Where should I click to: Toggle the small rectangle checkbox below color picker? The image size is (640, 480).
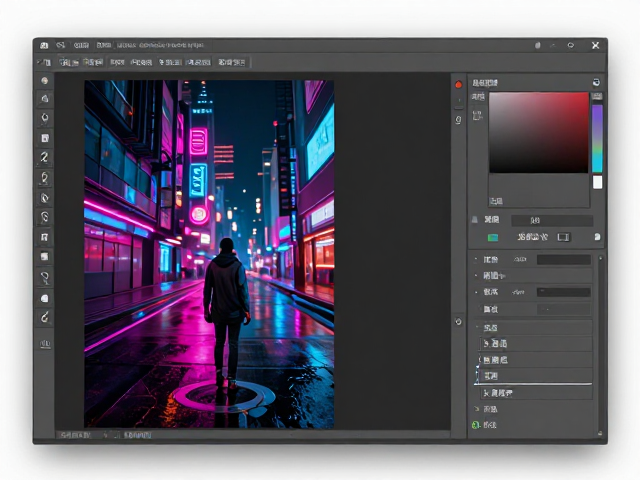point(564,237)
